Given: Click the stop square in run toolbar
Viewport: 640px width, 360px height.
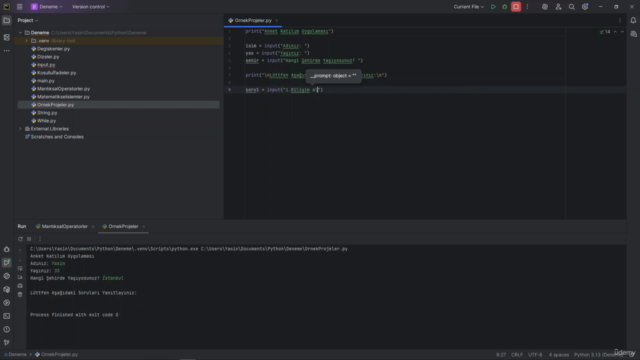Looking at the screenshot, I should point(29,239).
